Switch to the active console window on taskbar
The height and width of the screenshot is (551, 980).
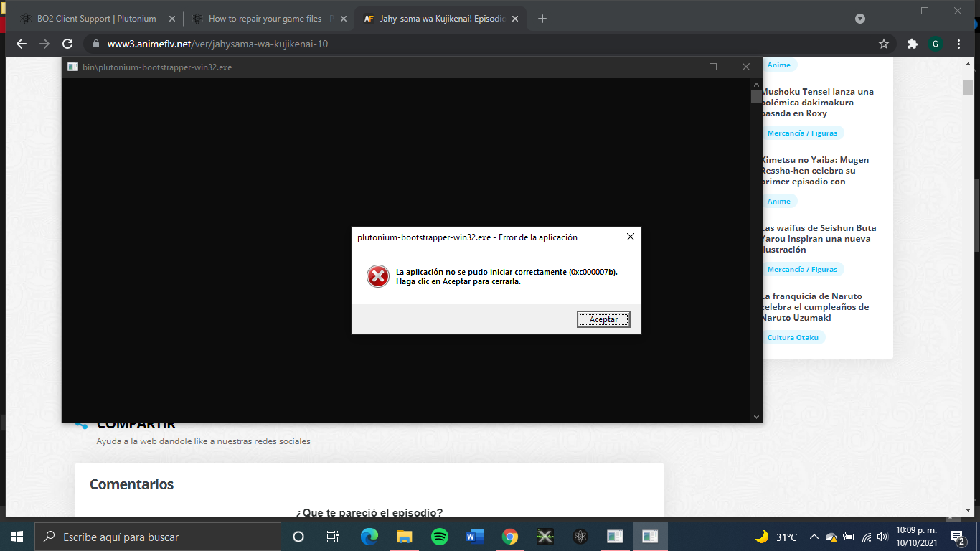pos(650,537)
